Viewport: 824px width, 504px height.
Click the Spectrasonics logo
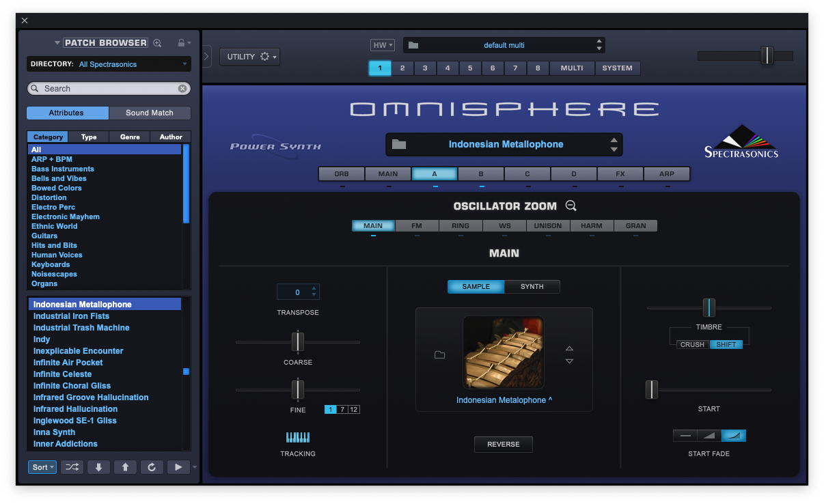click(x=741, y=141)
